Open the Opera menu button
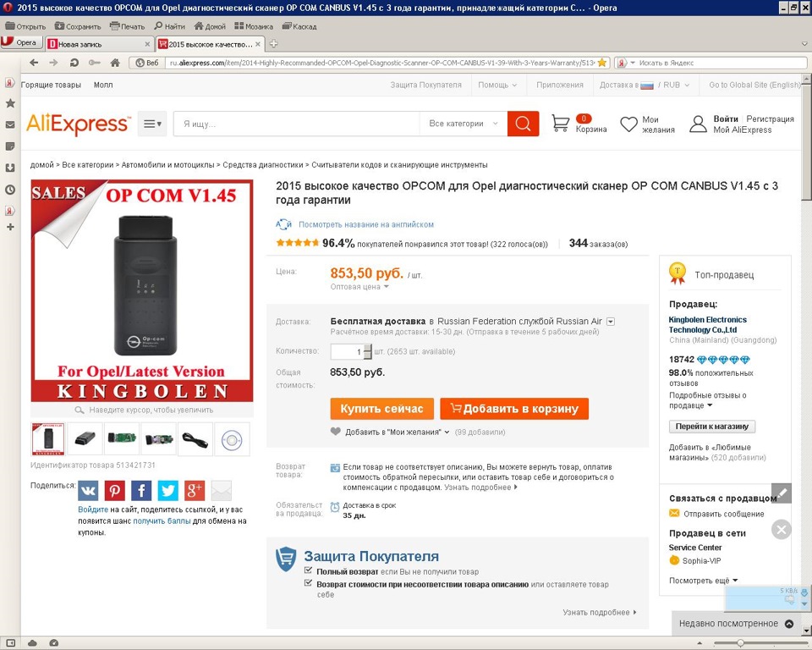This screenshot has height=650, width=812. (x=20, y=42)
